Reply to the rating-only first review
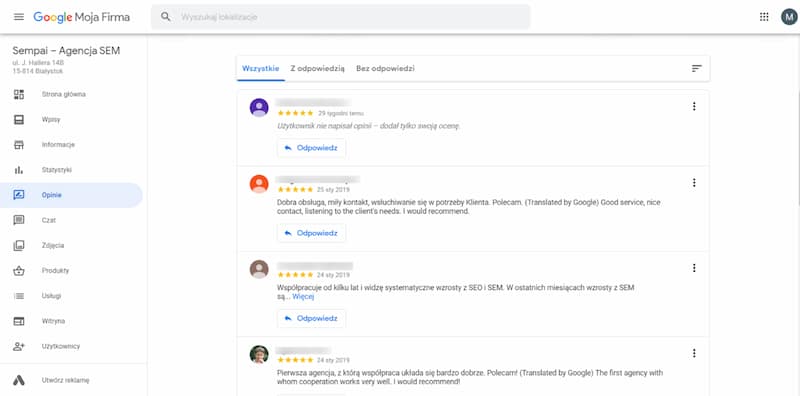800x396 pixels. pos(311,148)
